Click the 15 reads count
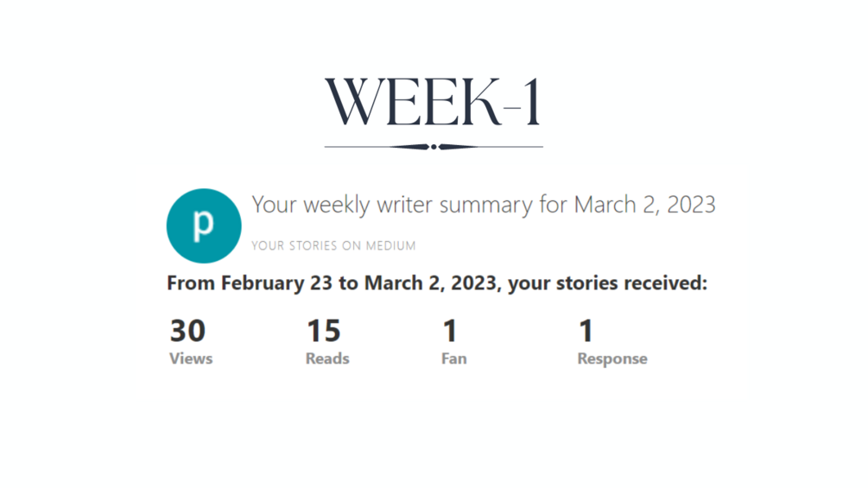This screenshot has width=868, height=488. point(324,331)
